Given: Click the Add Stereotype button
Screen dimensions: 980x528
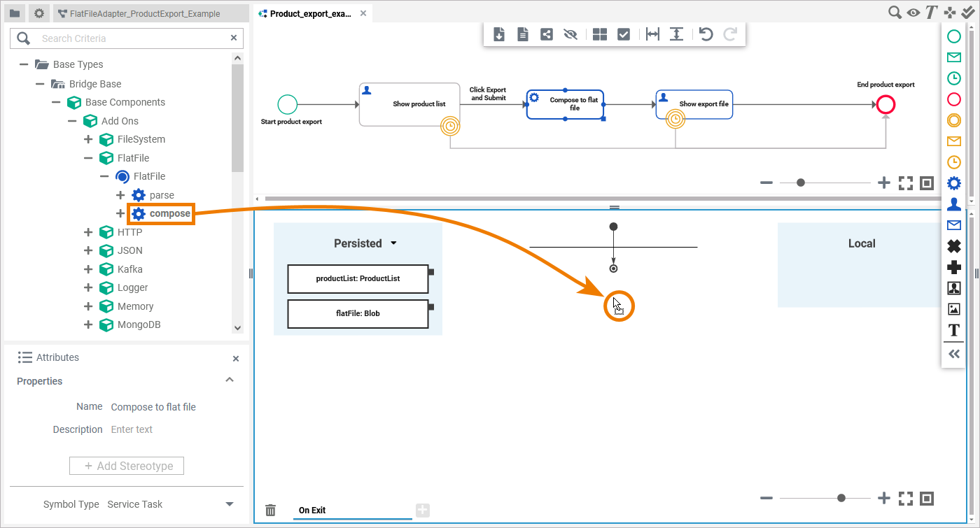Looking at the screenshot, I should pos(127,466).
